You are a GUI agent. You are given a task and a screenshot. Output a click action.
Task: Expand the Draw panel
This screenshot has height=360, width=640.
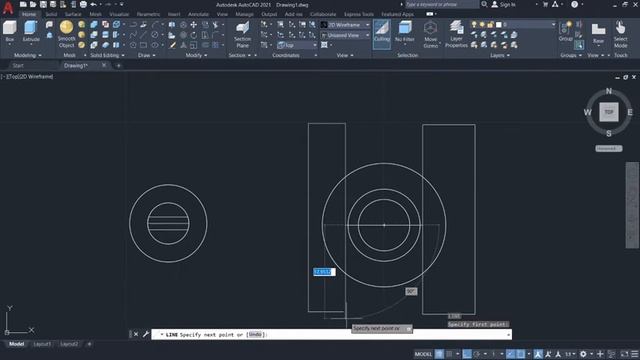point(147,55)
